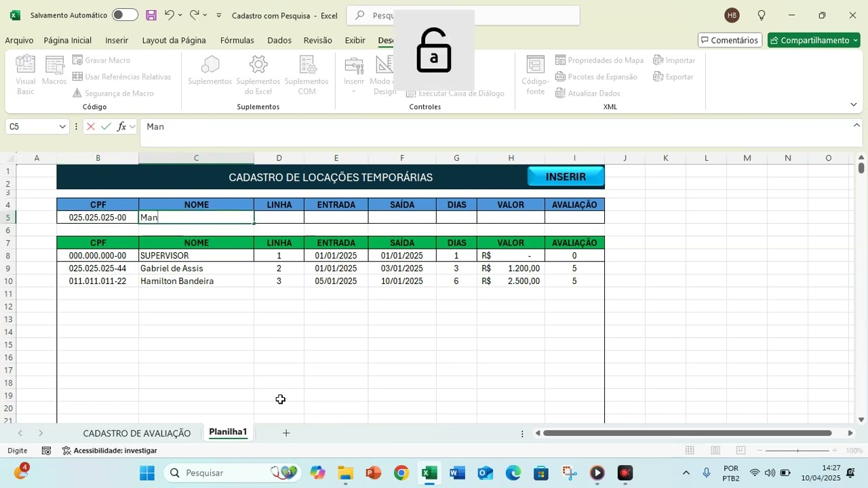Click the Save disk icon
This screenshot has width=868, height=488.
(x=151, y=15)
